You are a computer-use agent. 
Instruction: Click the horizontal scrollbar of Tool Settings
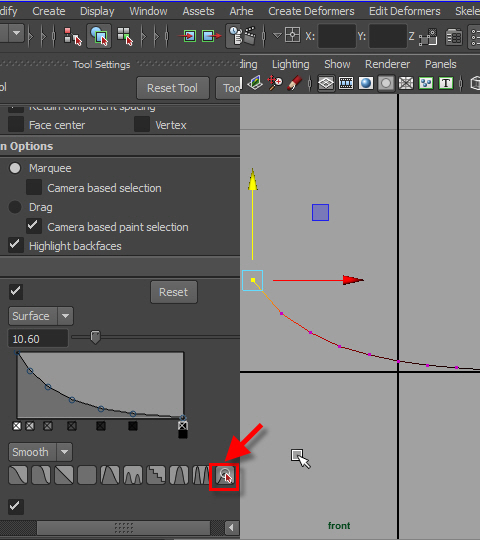[123, 527]
